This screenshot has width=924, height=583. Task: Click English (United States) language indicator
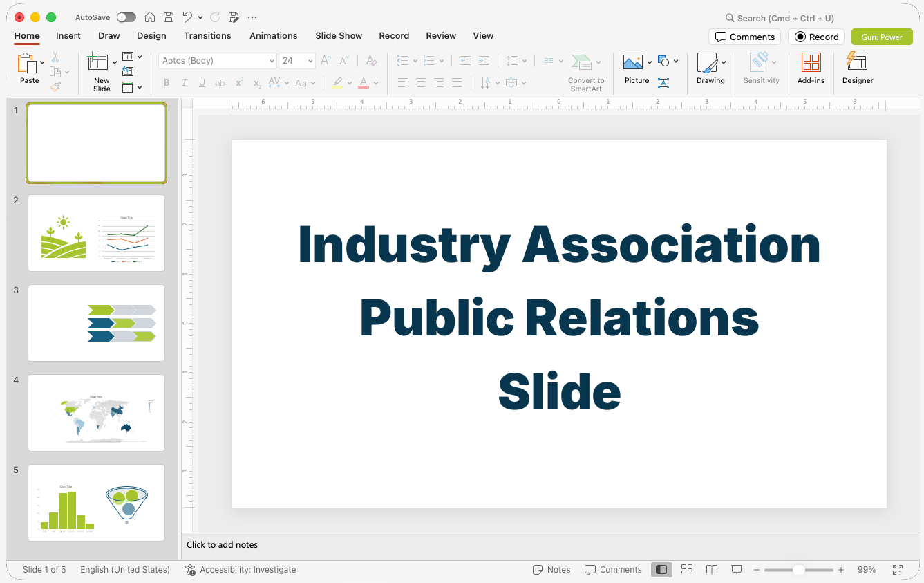tap(125, 570)
